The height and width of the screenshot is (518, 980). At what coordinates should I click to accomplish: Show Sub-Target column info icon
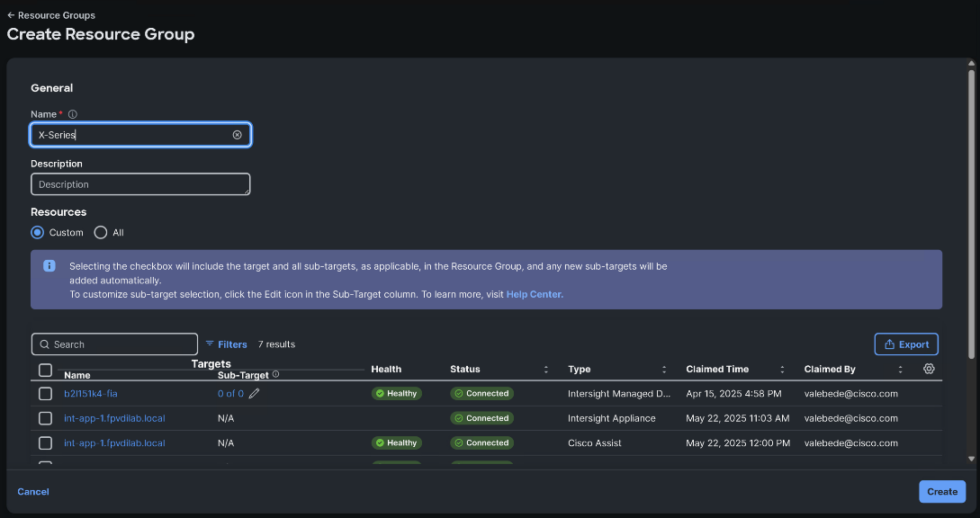(275, 374)
